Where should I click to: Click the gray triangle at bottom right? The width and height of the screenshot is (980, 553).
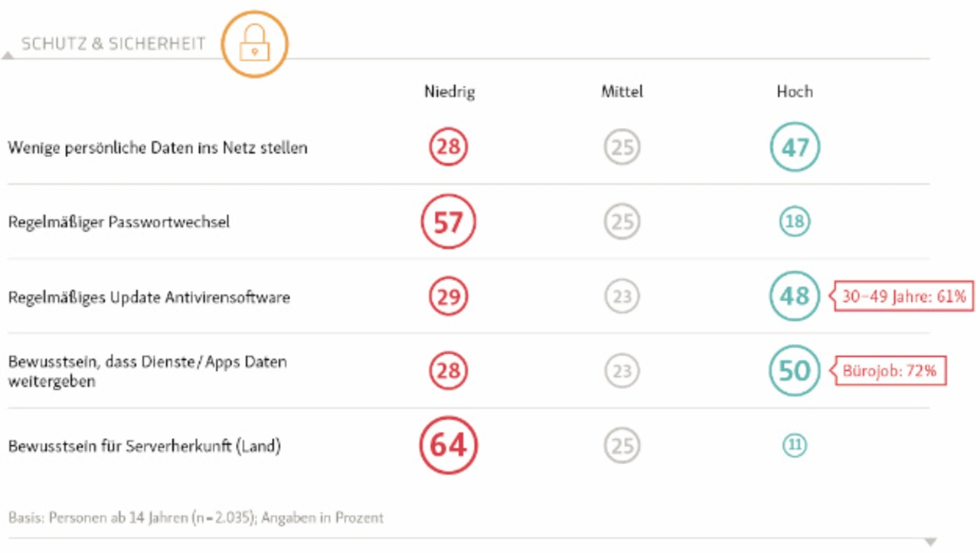click(930, 542)
